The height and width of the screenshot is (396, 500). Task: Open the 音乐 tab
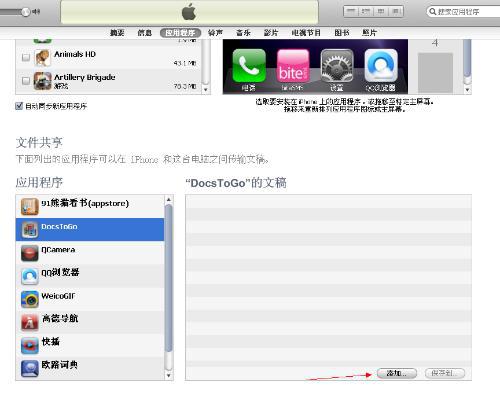click(x=243, y=33)
